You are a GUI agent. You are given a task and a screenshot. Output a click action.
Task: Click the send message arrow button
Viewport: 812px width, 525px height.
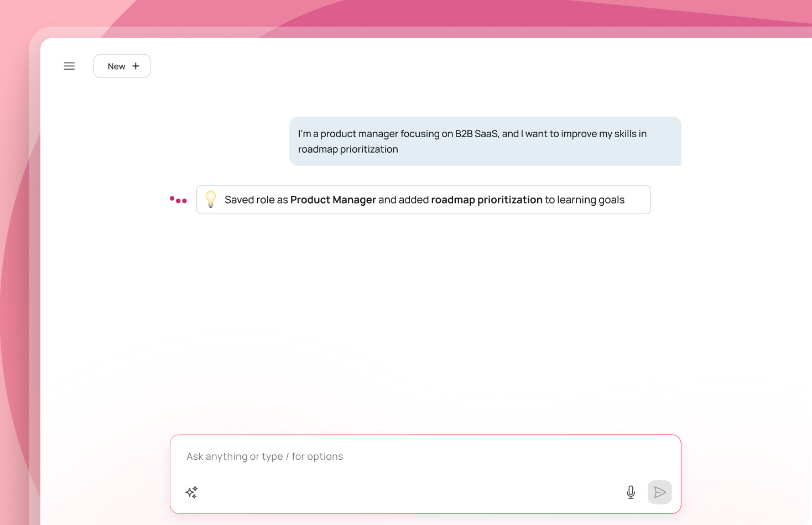[x=659, y=492]
